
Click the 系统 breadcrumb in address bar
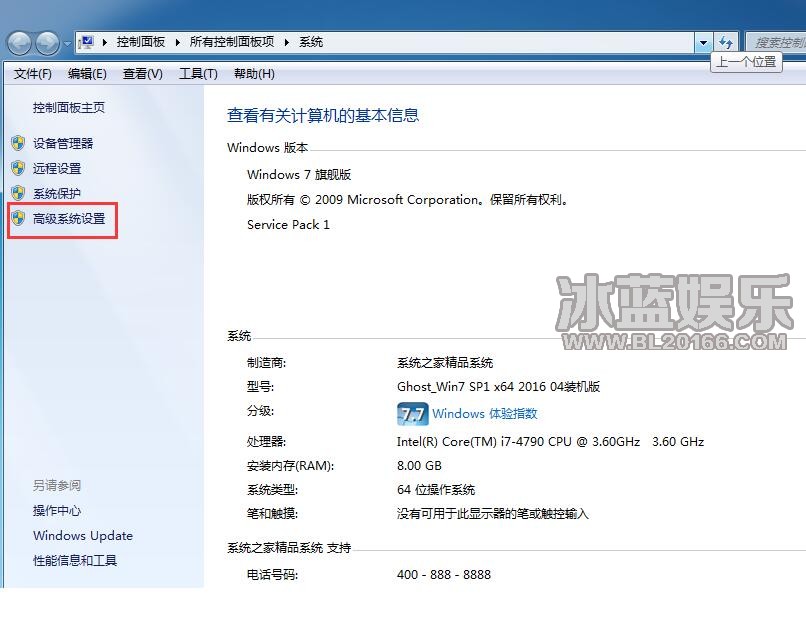(x=311, y=42)
